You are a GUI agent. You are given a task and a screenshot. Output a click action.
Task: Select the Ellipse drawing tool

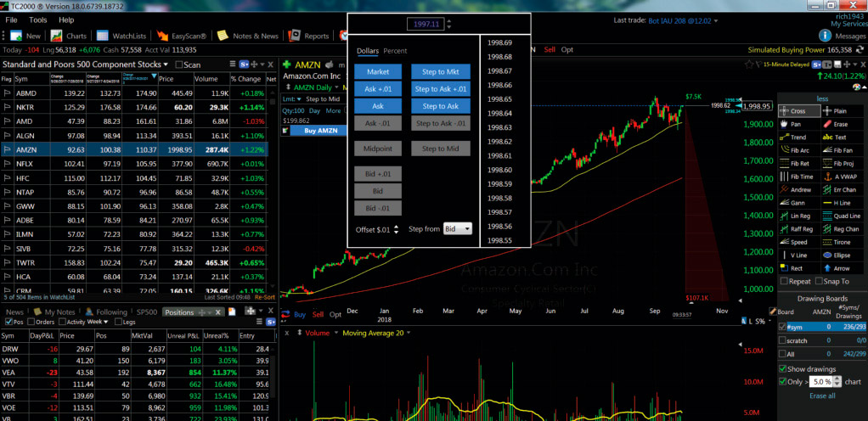coord(842,255)
